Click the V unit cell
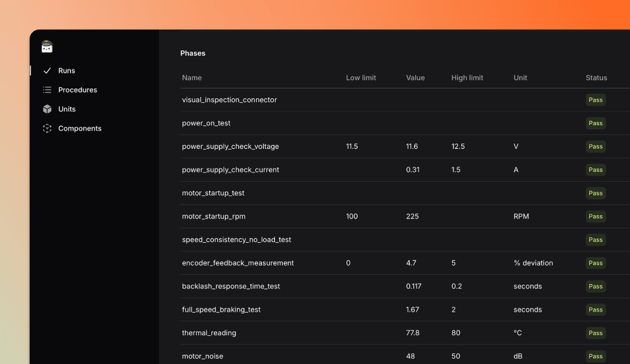630x364 pixels. pos(516,147)
